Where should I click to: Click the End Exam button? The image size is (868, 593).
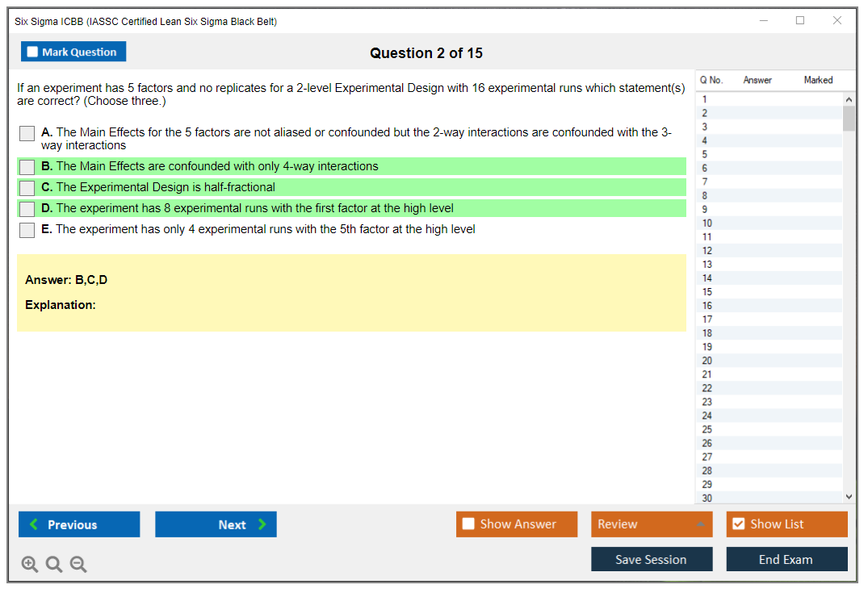(x=786, y=559)
